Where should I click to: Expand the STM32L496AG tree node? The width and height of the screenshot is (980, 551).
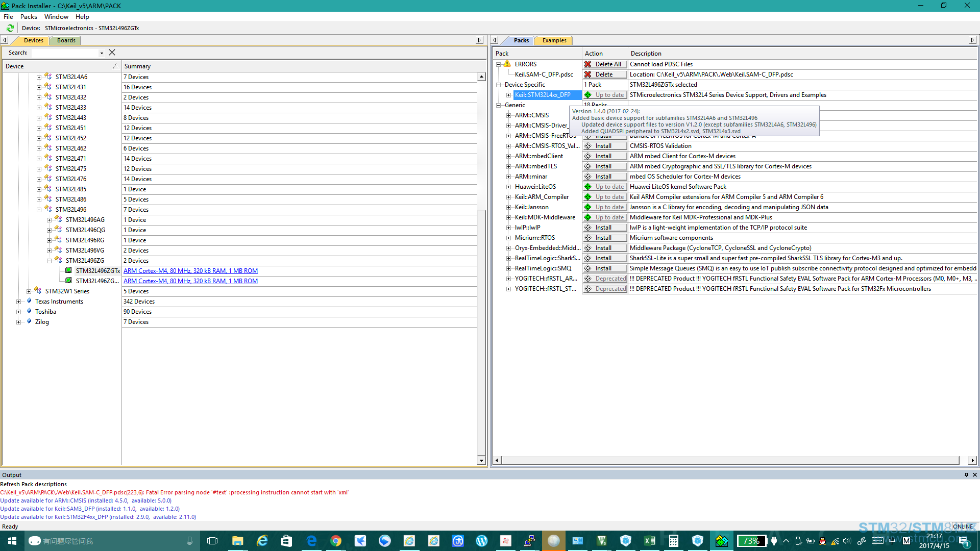(x=50, y=220)
